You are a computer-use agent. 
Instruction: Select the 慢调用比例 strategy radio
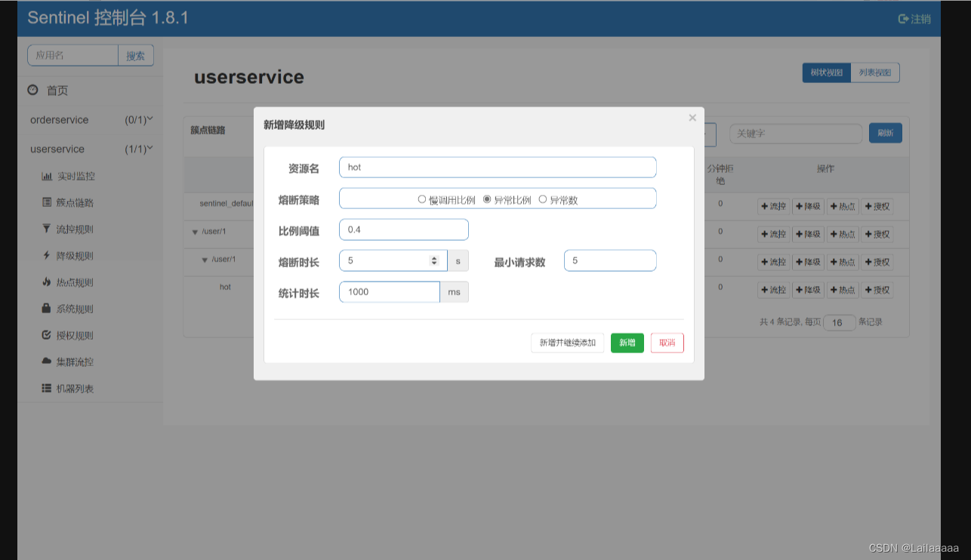coord(422,200)
